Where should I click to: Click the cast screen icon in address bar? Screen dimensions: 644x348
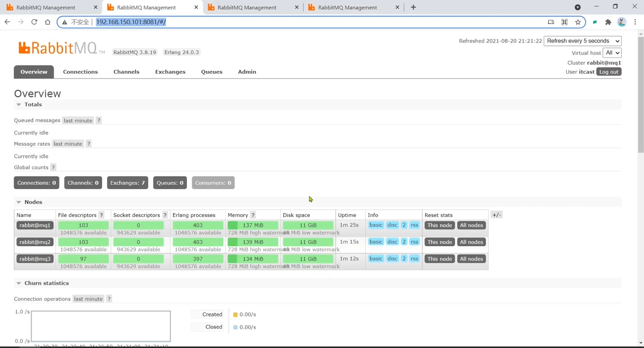tap(551, 22)
